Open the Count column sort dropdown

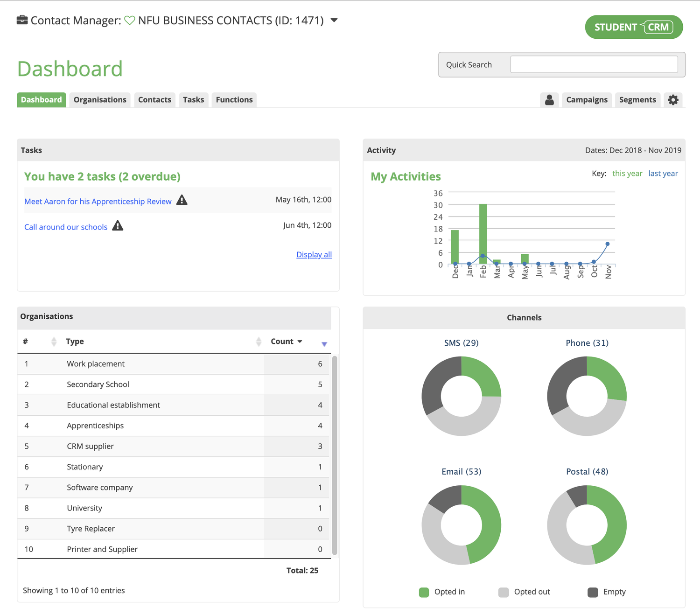(300, 341)
